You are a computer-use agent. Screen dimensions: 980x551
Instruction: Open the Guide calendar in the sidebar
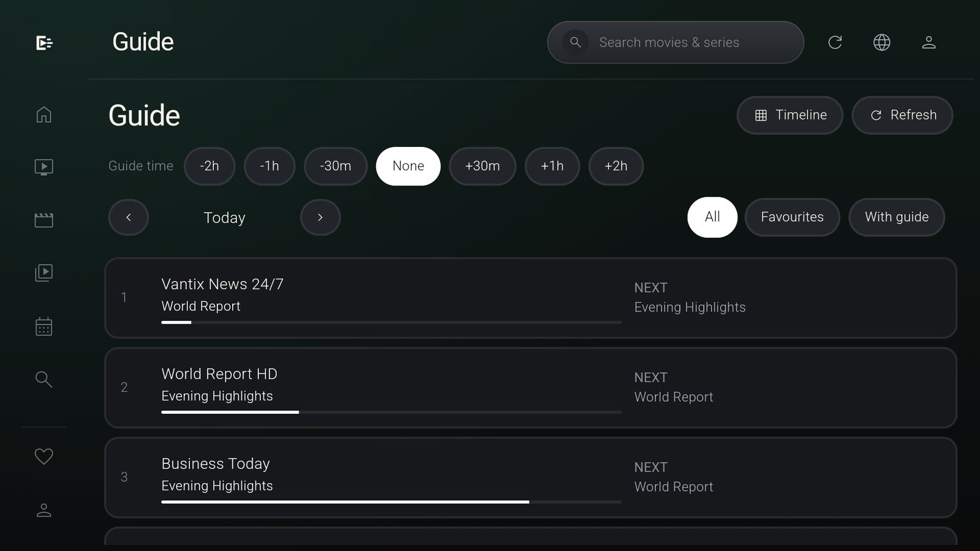pos(43,326)
